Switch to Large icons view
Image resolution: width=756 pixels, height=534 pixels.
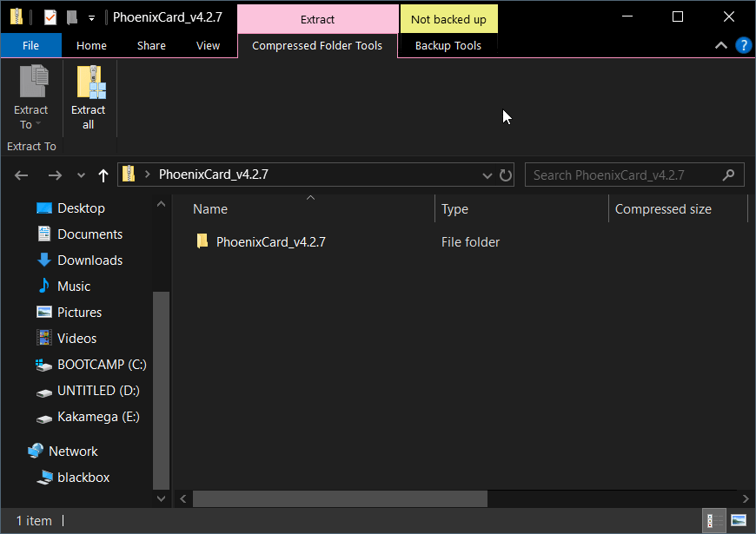[739, 520]
